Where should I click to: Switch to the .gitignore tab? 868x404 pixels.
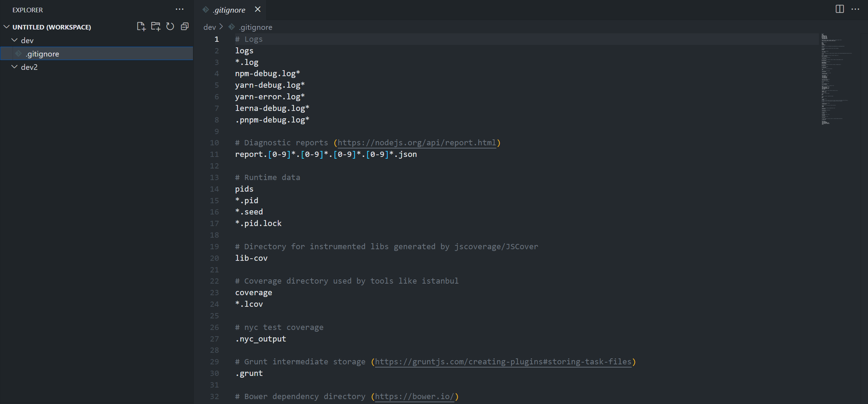pos(229,10)
